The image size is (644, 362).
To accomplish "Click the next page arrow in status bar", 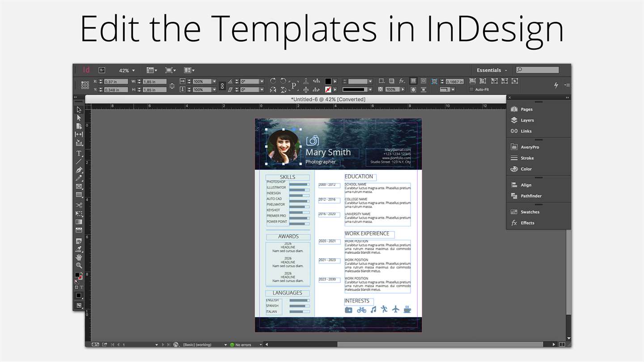I will pyautogui.click(x=163, y=345).
